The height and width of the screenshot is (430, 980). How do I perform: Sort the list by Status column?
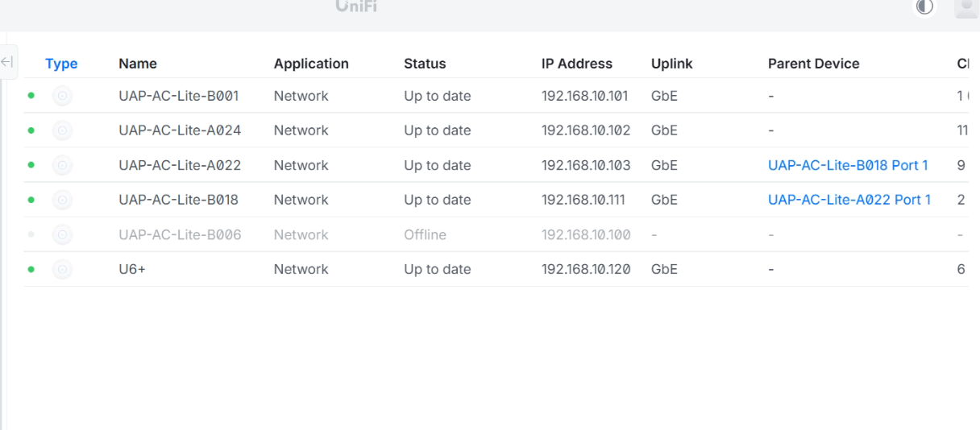click(425, 64)
